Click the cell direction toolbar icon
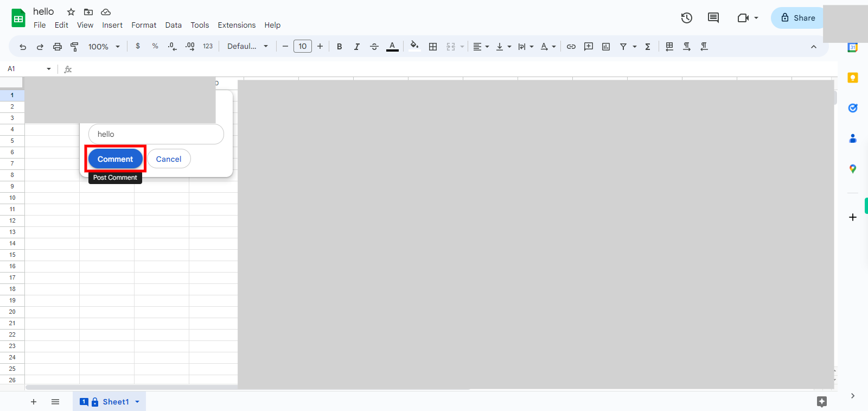Screen dimensions: 868x411 [669, 47]
